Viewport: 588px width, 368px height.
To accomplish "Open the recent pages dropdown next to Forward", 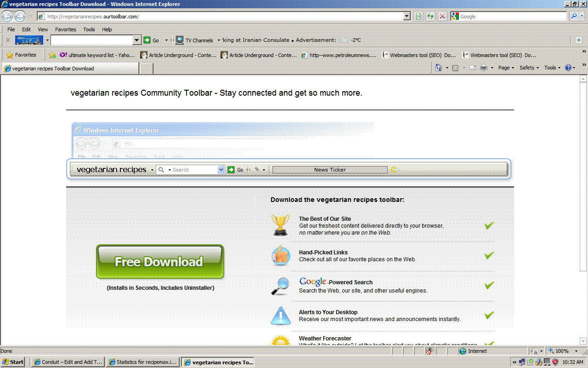I will (x=30, y=17).
